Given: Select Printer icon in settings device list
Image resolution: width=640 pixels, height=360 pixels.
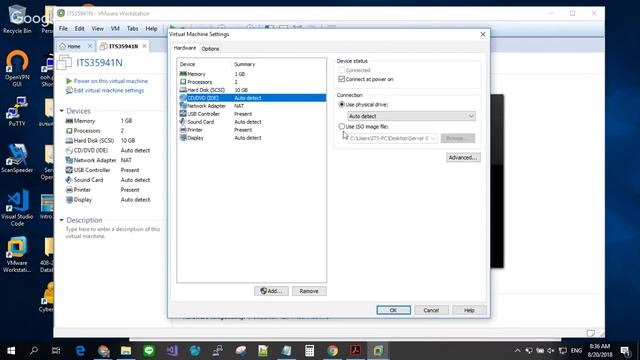Looking at the screenshot, I should (x=183, y=129).
